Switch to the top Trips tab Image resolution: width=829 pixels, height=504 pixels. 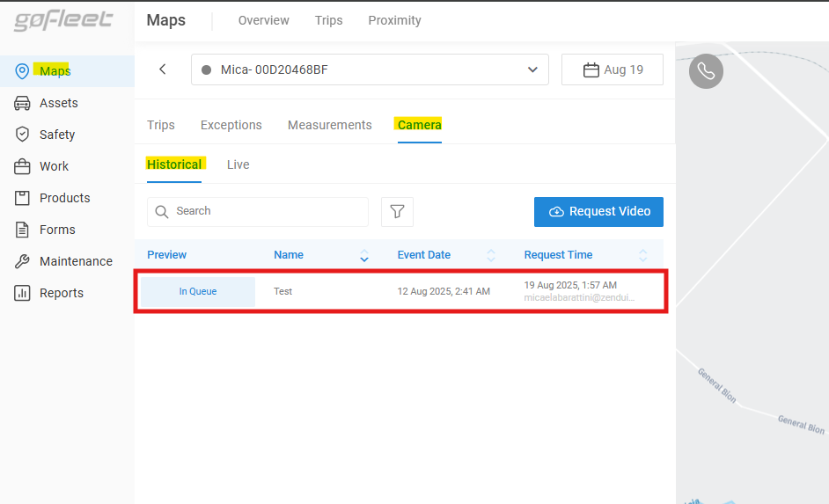[328, 20]
